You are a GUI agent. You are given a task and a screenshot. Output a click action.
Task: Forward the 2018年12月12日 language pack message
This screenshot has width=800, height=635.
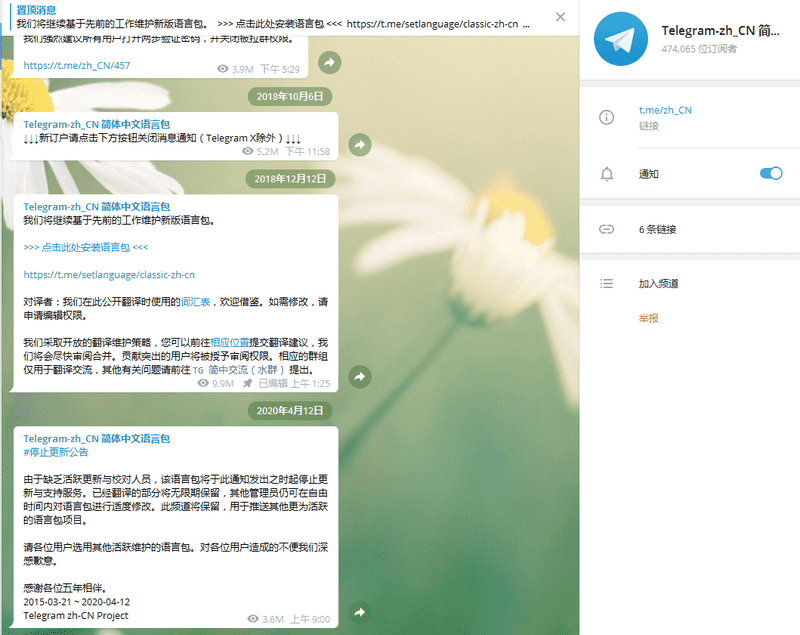coord(360,377)
